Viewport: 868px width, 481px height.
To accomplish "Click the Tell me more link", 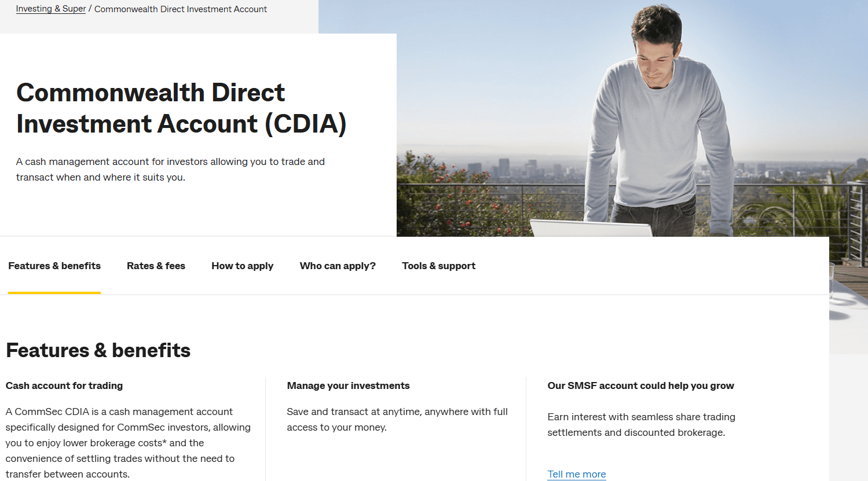I will pos(576,474).
